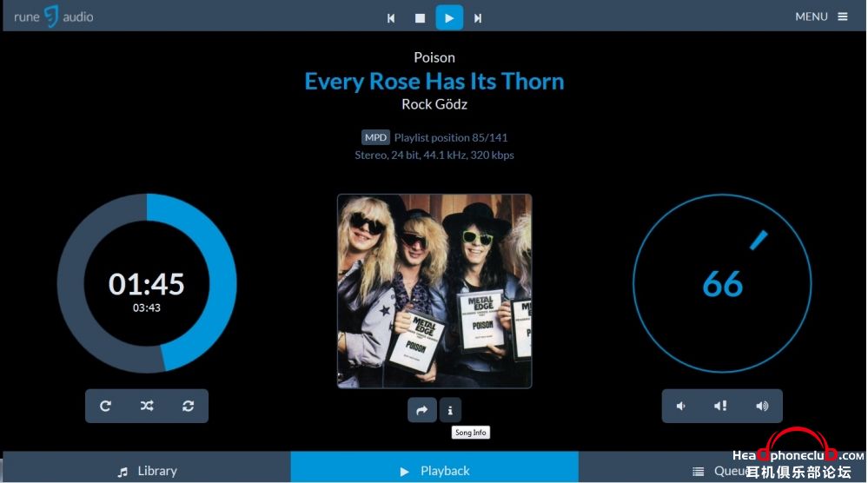868x483 pixels.
Task: Toggle shuffle (random) playback
Action: pyautogui.click(x=147, y=406)
